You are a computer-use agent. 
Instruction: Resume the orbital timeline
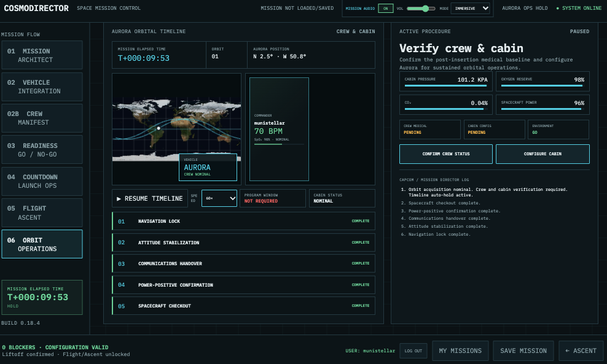point(150,198)
